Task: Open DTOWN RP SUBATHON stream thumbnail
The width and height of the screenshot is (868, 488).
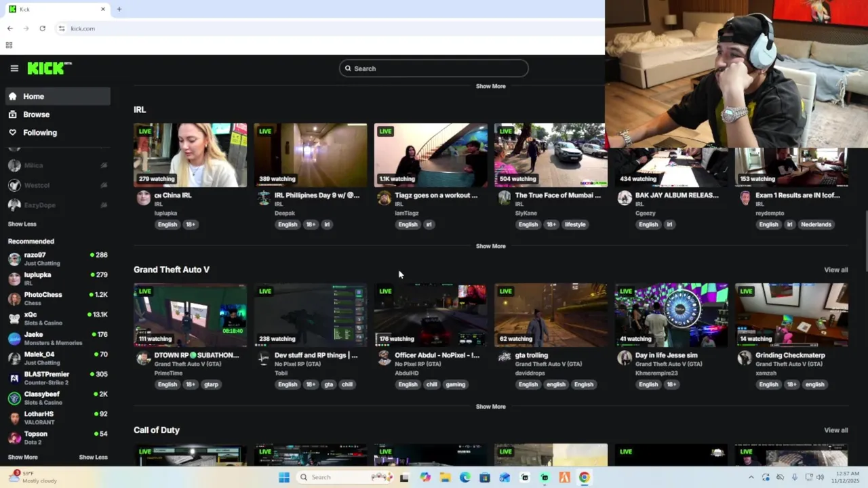Action: coord(191,315)
